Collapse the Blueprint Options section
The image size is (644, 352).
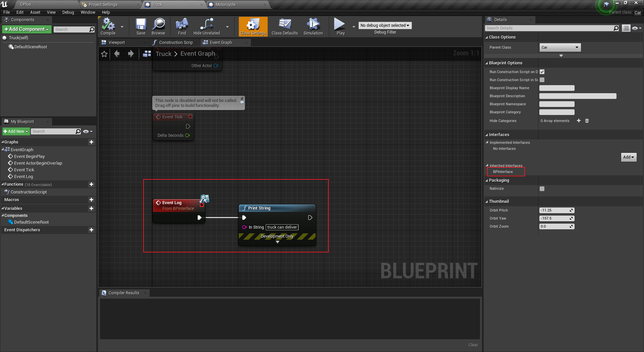[487, 63]
